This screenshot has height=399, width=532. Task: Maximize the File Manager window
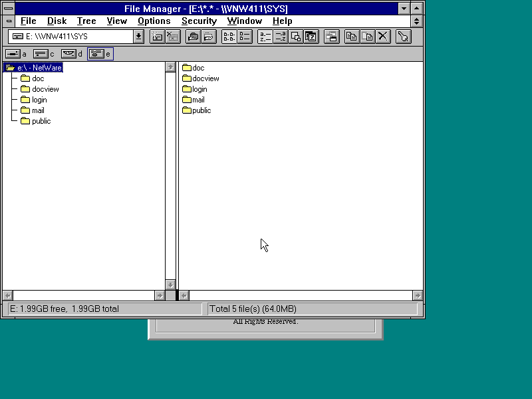417,9
